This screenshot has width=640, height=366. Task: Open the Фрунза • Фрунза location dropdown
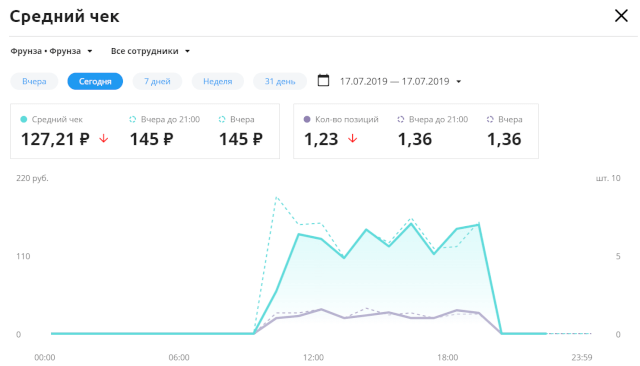tap(51, 51)
